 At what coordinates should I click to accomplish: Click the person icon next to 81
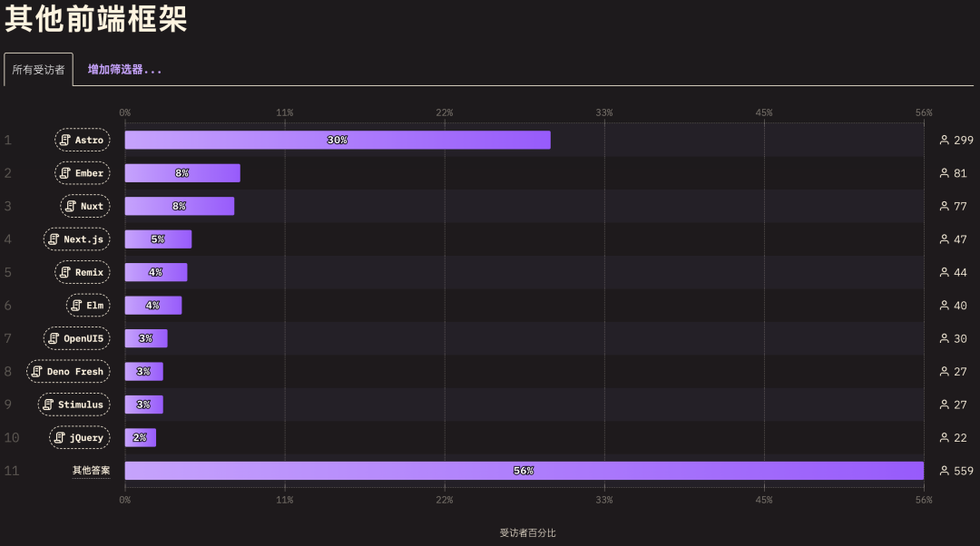point(945,173)
